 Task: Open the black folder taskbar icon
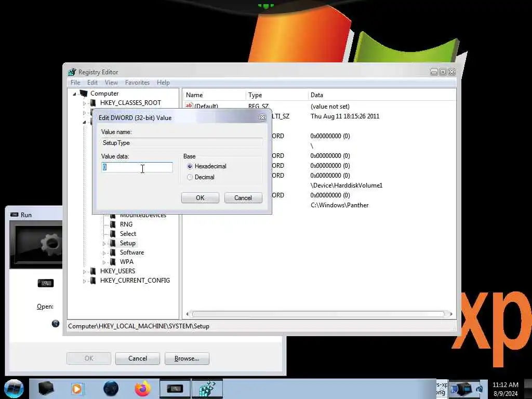46,389
